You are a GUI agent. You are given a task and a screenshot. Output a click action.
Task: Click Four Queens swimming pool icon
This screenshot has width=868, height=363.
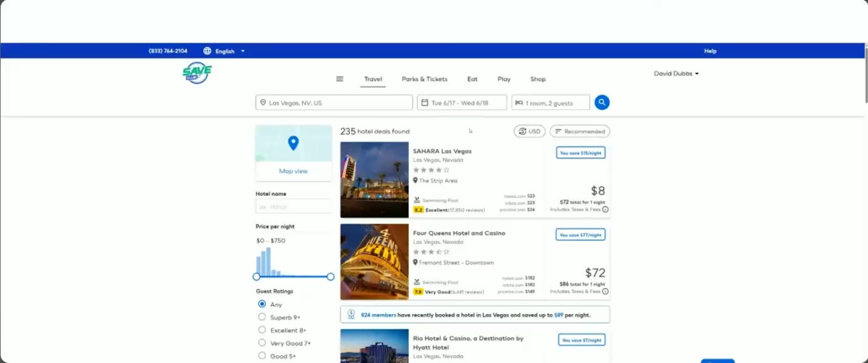point(416,283)
